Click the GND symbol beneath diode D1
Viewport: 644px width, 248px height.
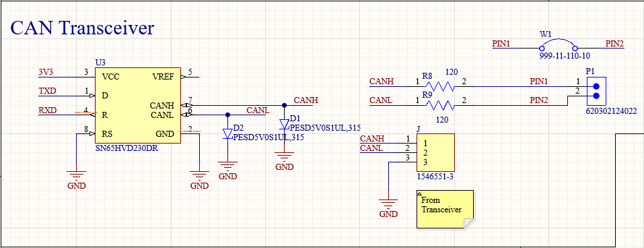pos(284,158)
